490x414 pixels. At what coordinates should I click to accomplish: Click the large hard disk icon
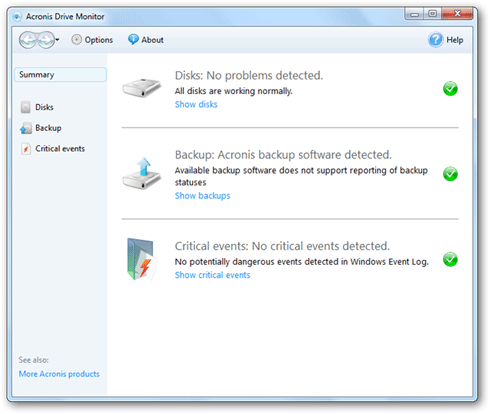coord(142,88)
